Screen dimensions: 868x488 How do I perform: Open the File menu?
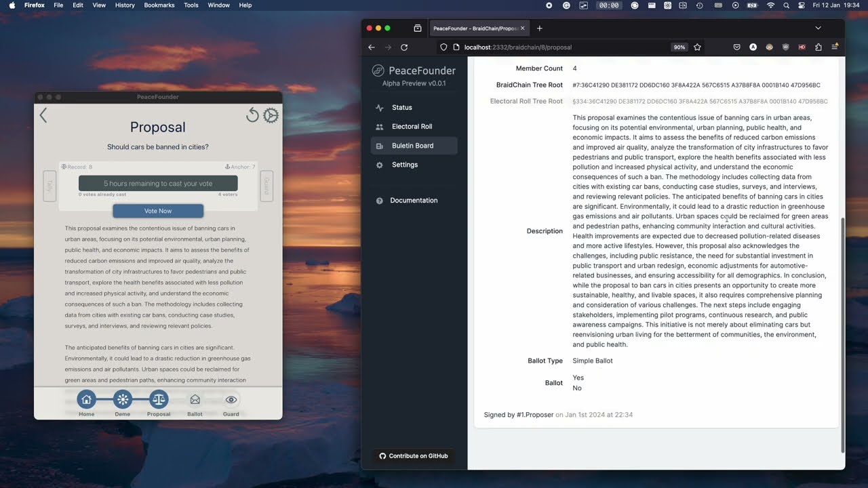58,5
